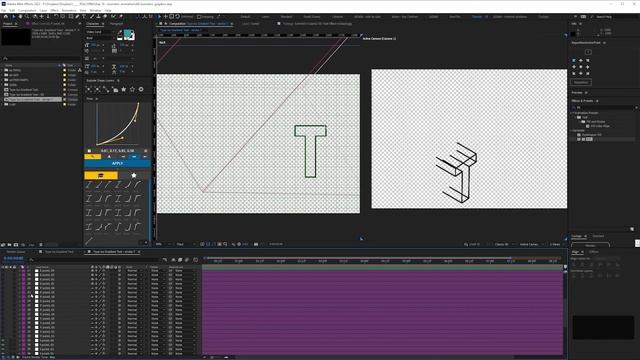The width and height of the screenshot is (640, 360).
Task: Click the center anchor point icon
Action: [581, 67]
